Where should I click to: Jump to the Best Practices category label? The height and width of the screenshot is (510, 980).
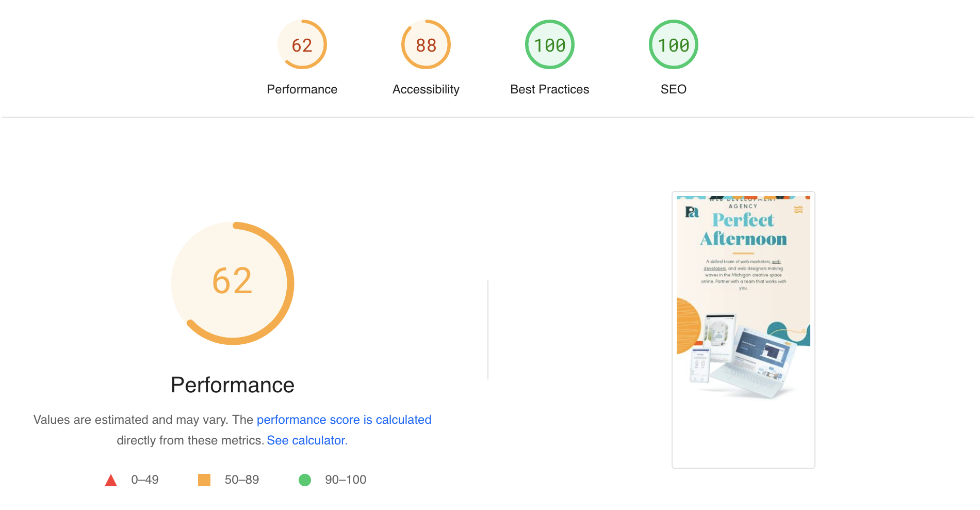tap(549, 89)
